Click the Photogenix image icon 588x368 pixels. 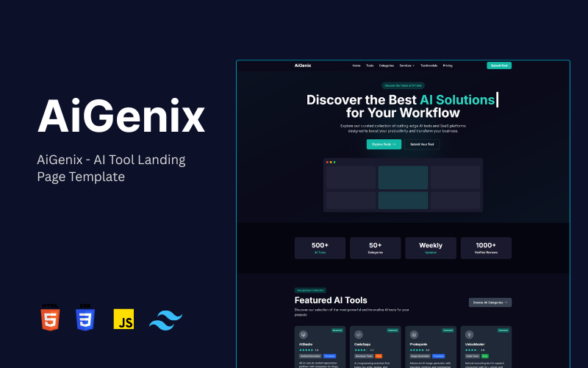tap(413, 334)
